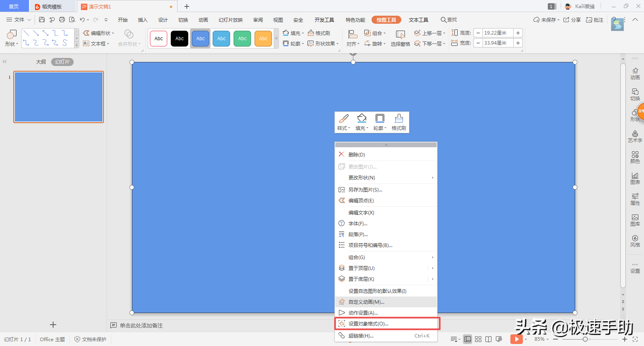Image resolution: width=644 pixels, height=346 pixels.
Task: Click the height value input field
Action: coord(497,33)
